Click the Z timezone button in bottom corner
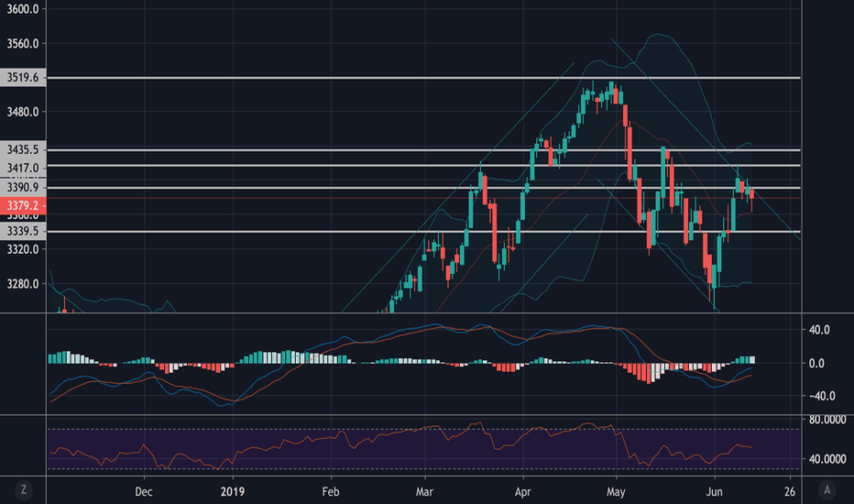 pyautogui.click(x=24, y=490)
